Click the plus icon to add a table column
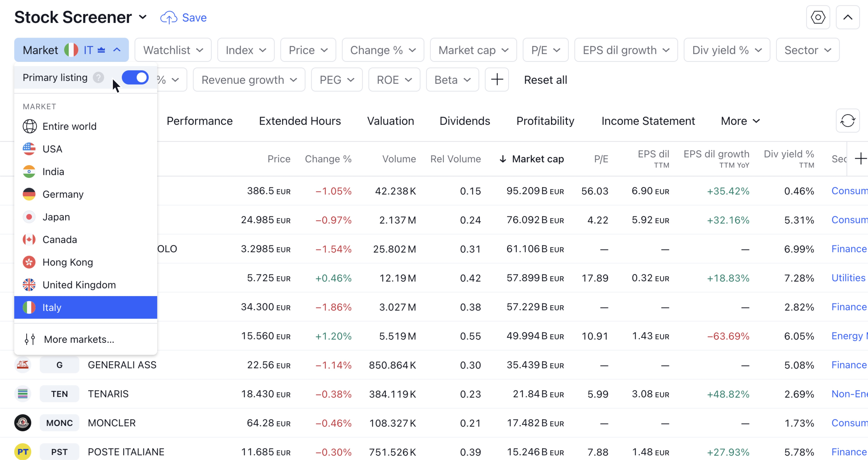Viewport: 868px width, 460px height. (x=860, y=159)
